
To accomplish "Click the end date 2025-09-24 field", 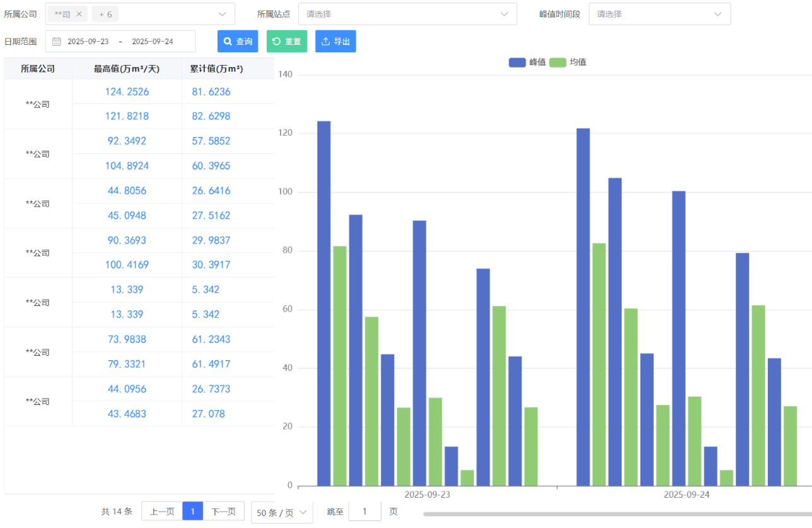I will click(153, 42).
